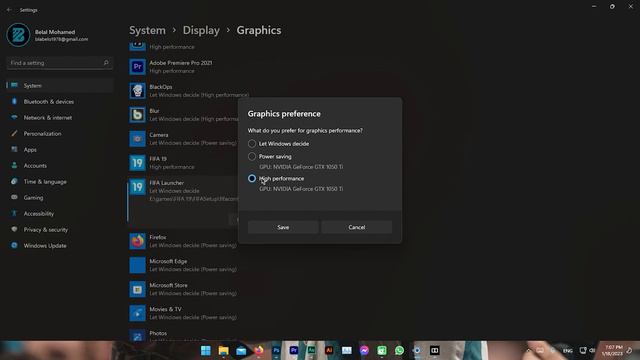Select the Microsoft Edge entry text
The image size is (640, 360).
(168, 261)
